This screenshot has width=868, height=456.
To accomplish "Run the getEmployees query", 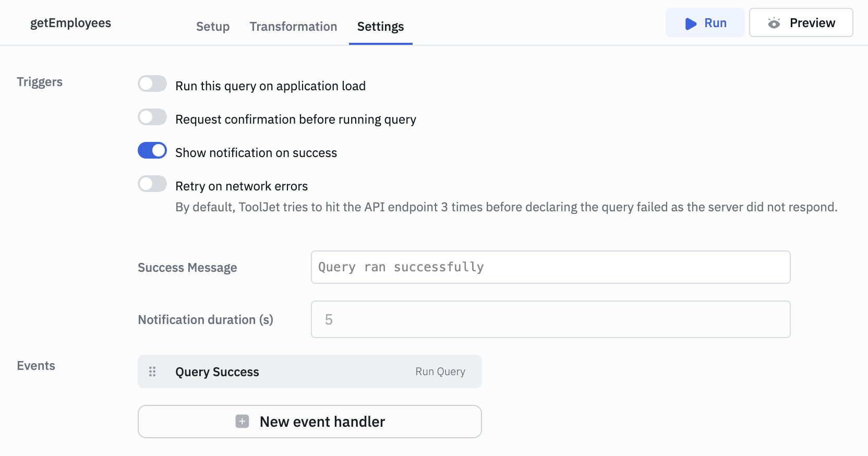I will tap(705, 22).
